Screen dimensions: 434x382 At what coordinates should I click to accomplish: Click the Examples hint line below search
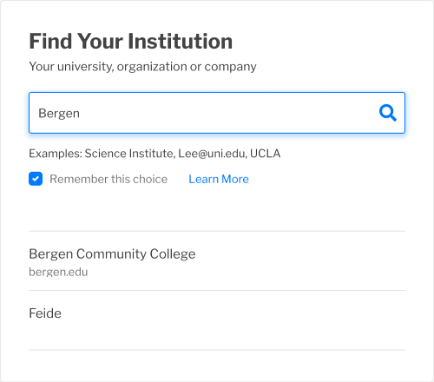[x=155, y=153]
